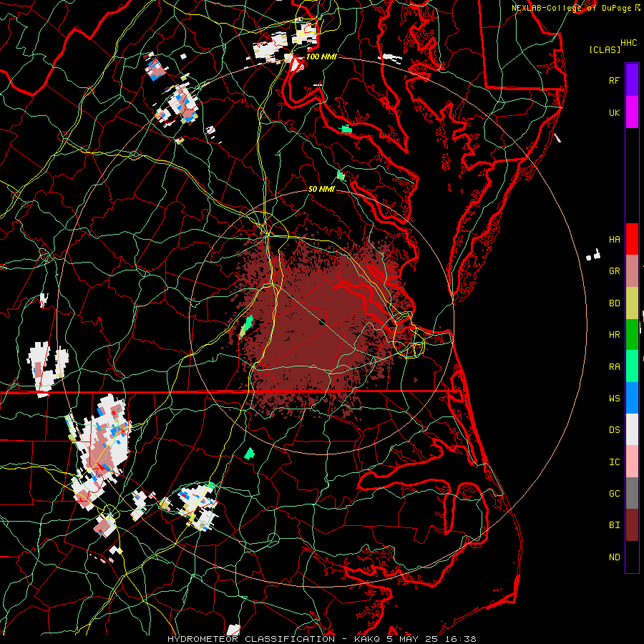Viewport: 644px width, 644px height.
Task: Click the GR legend color swatch
Action: tap(632, 270)
